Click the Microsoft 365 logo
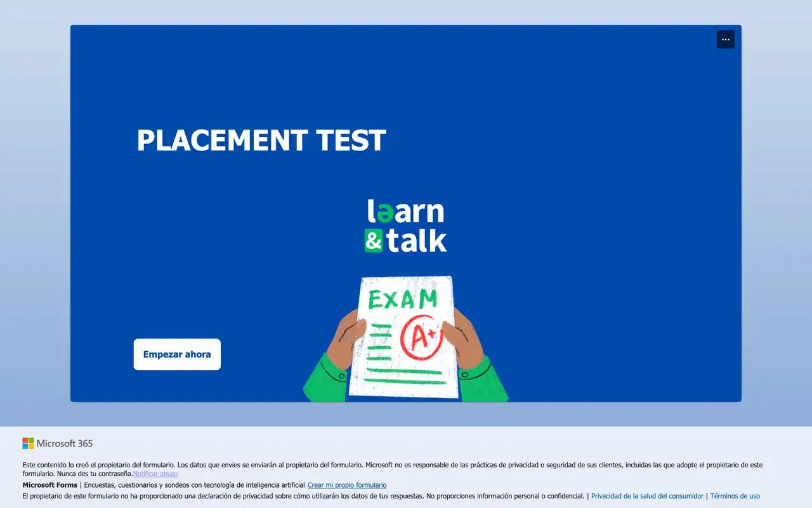Viewport: 812px width, 508px height. coord(58,443)
